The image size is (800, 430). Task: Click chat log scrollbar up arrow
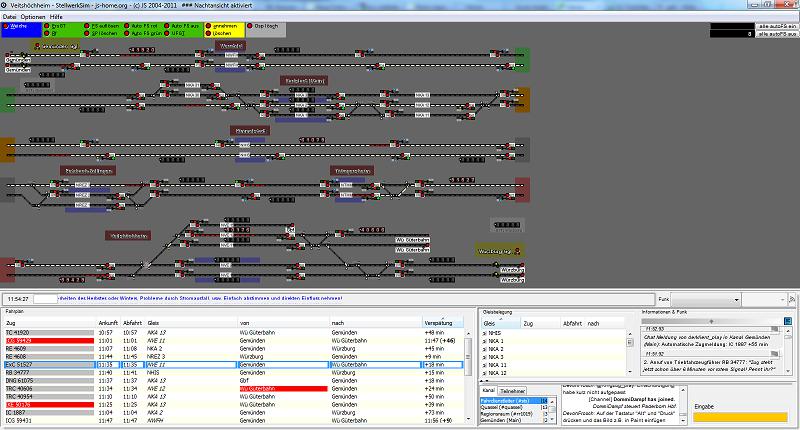tap(683, 389)
